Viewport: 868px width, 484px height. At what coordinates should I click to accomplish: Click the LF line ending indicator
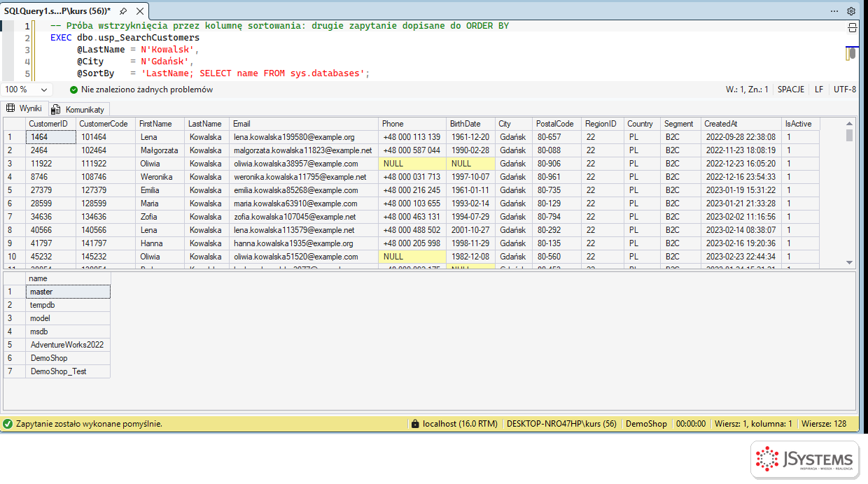pyautogui.click(x=819, y=90)
